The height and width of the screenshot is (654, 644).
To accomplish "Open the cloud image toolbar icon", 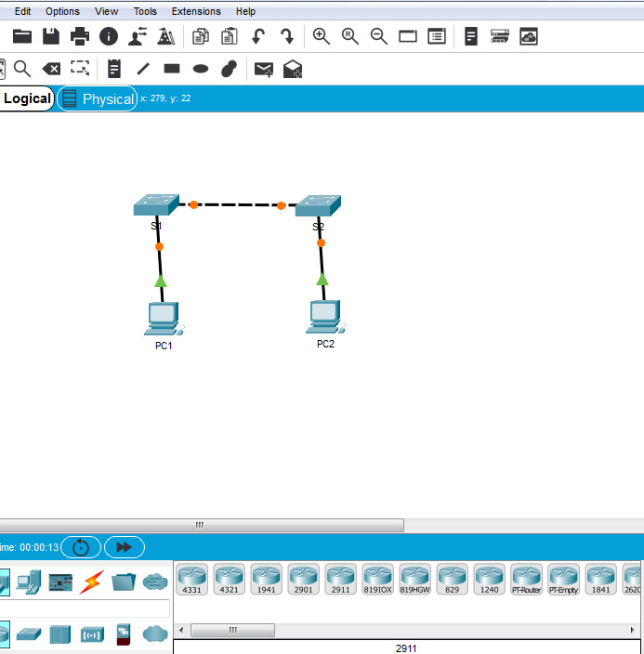I will point(529,36).
